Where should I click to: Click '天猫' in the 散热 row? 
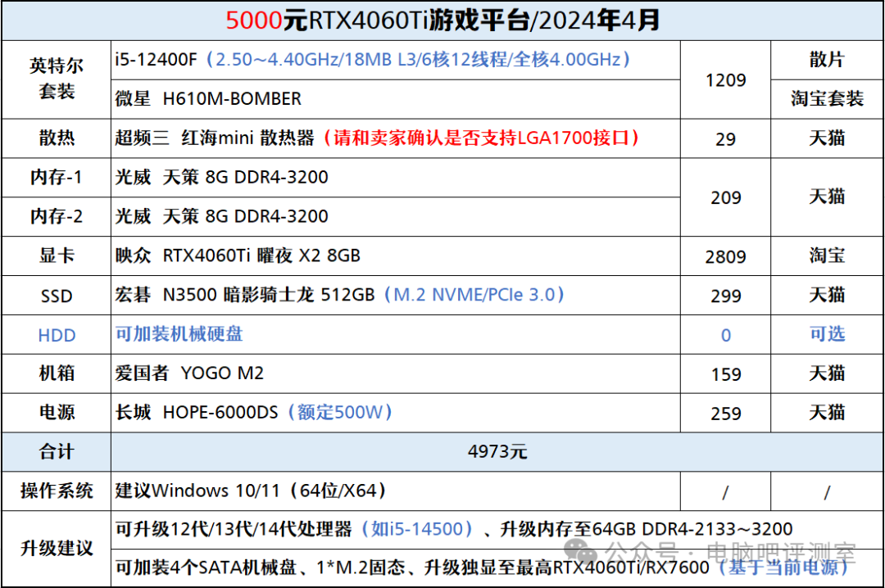827,138
